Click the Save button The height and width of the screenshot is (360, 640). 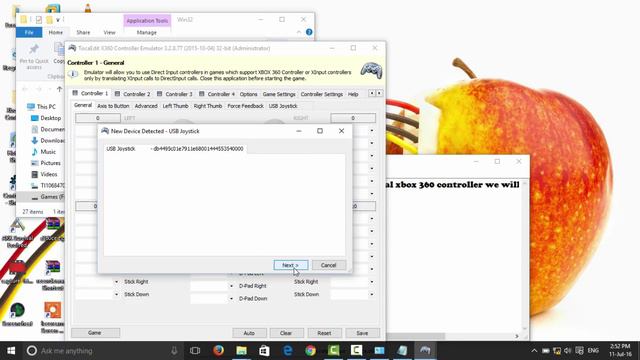362,333
